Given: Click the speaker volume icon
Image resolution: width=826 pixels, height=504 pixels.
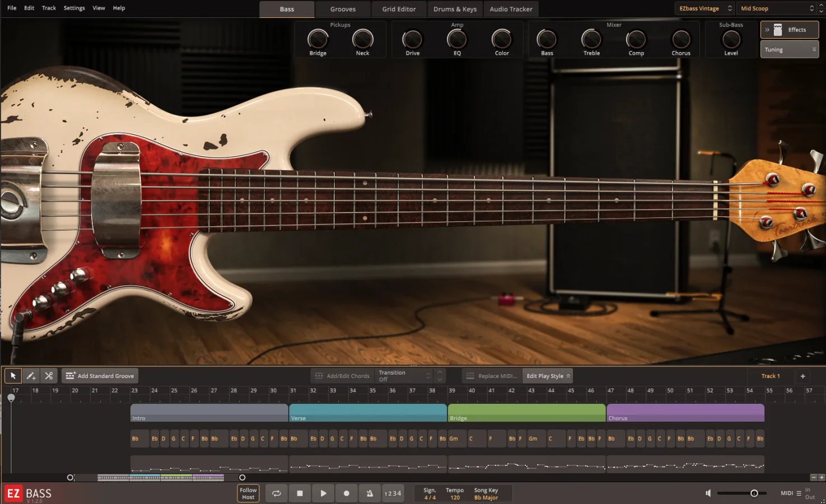Looking at the screenshot, I should pyautogui.click(x=708, y=493).
